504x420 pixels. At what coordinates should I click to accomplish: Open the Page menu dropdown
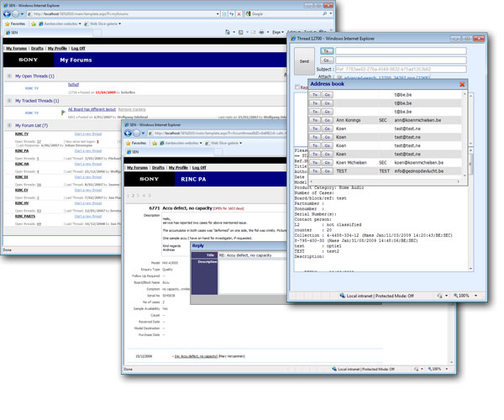278,32
